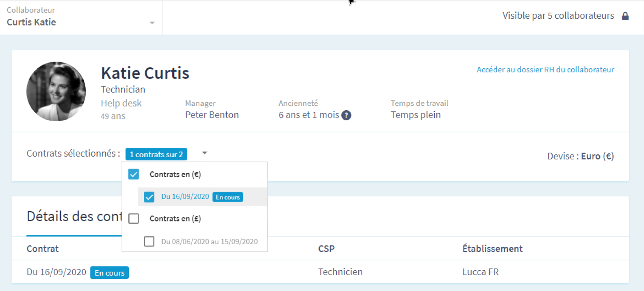Screen dimensions: 644x291
Task: Check the 'Du 08/06/2020 au 15/09/2020' checkbox
Action: (149, 241)
